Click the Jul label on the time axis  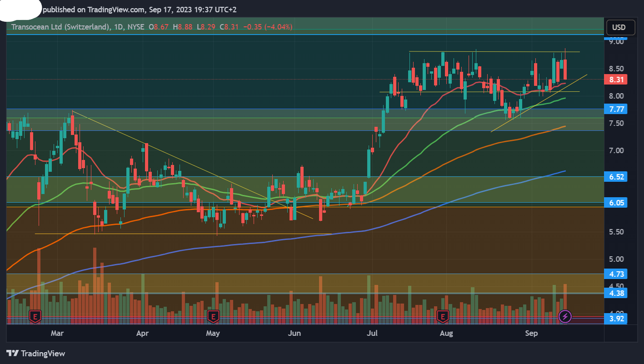pyautogui.click(x=372, y=334)
